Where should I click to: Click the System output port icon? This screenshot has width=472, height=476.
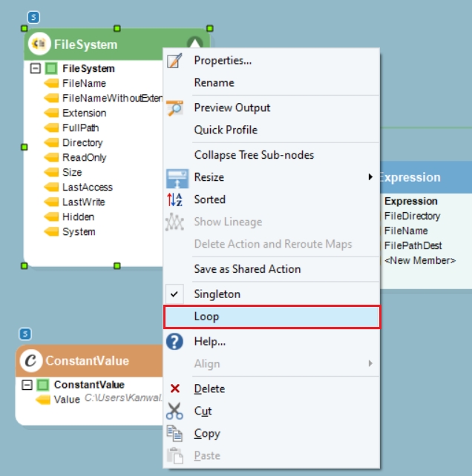coord(51,232)
